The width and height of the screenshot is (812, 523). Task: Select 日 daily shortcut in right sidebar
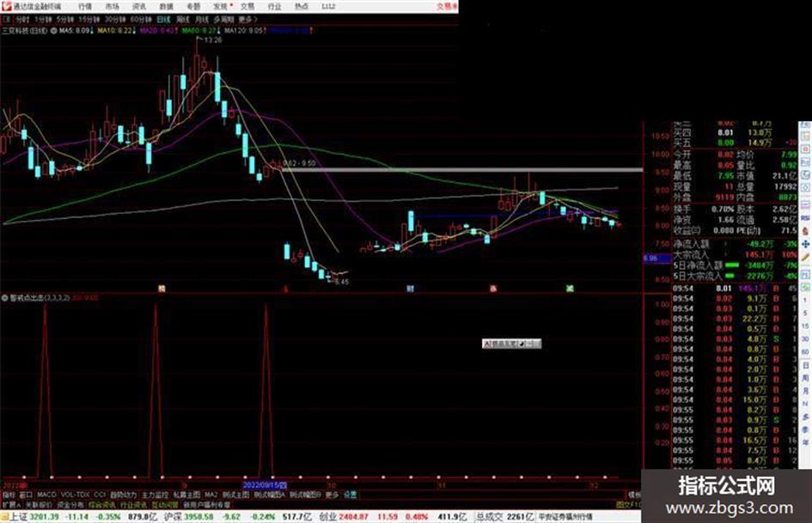coord(805,365)
